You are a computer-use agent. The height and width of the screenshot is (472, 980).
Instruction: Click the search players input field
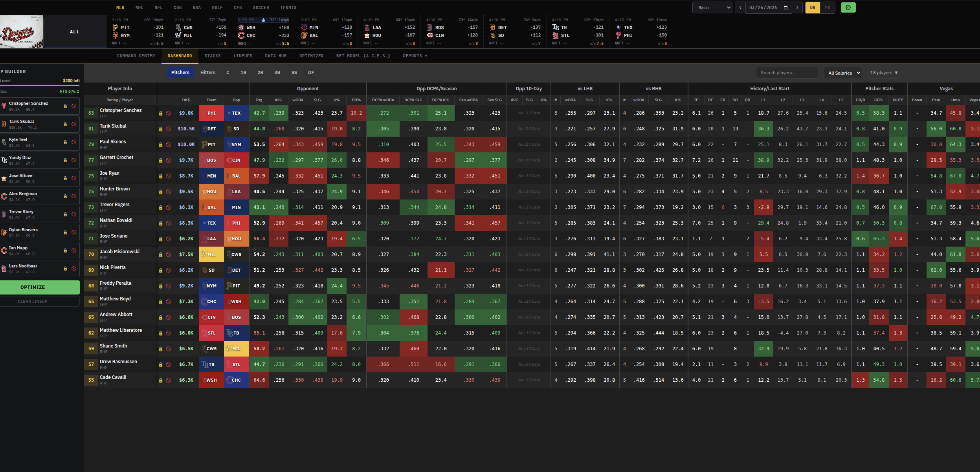tap(786, 73)
